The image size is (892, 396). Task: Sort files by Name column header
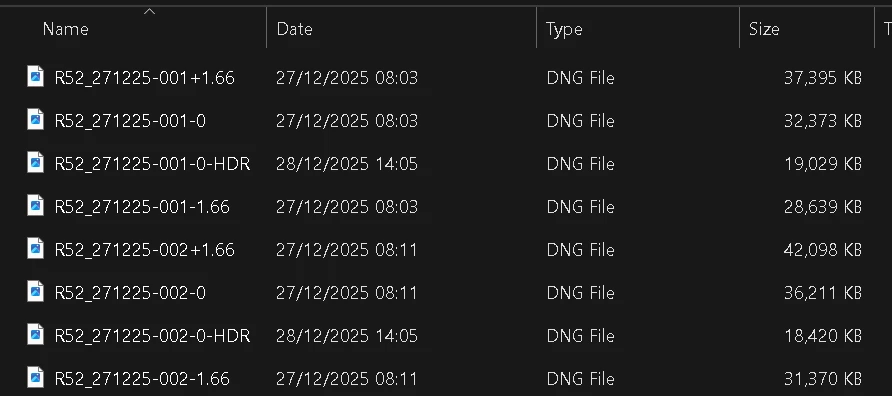coord(65,29)
